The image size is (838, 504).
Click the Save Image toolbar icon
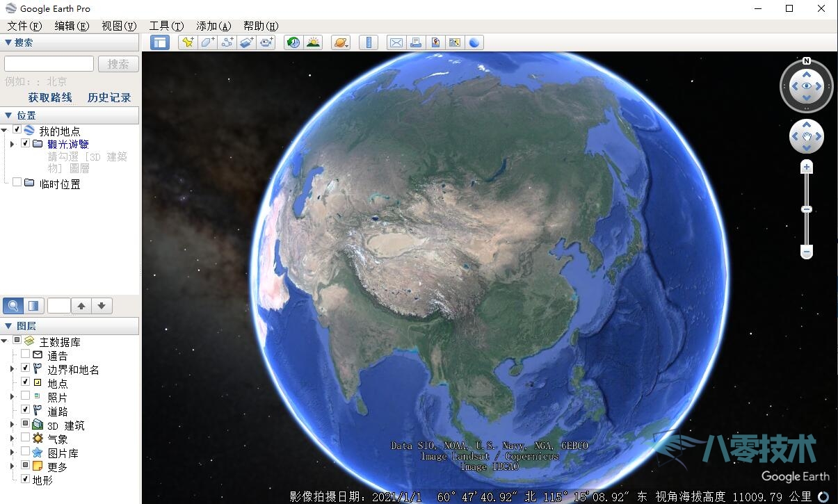[x=435, y=42]
